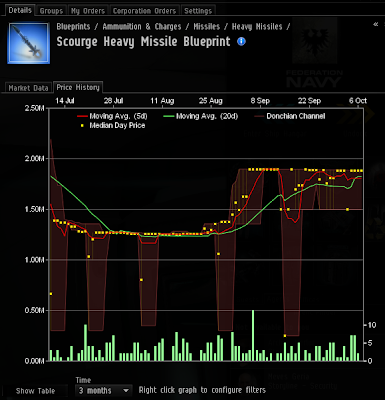Click the red Moving Avg. (5d) legend line

tap(82, 116)
